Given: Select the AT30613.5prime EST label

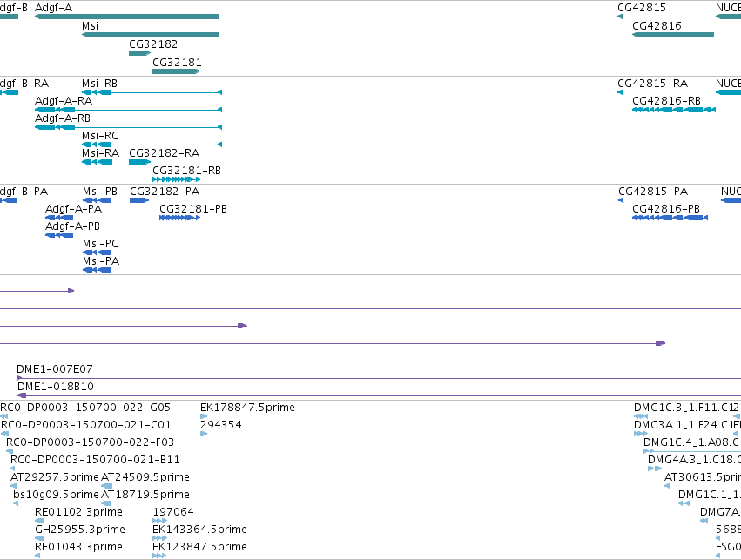Looking at the screenshot, I should (x=703, y=477).
